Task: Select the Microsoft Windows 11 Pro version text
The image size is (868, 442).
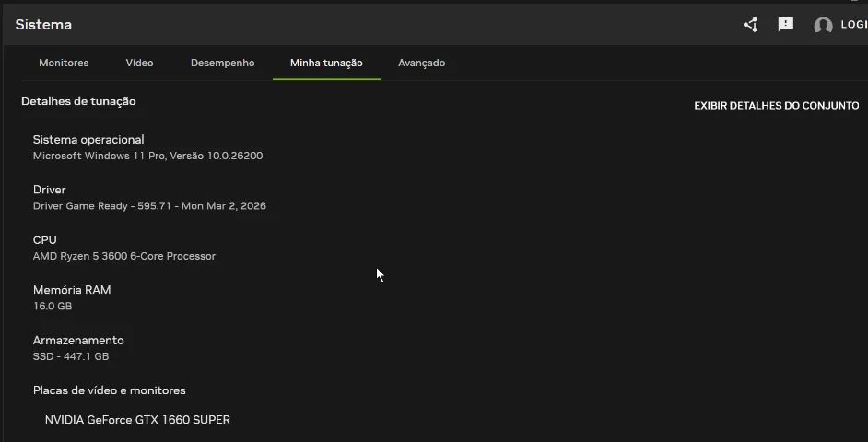Action: (x=147, y=156)
